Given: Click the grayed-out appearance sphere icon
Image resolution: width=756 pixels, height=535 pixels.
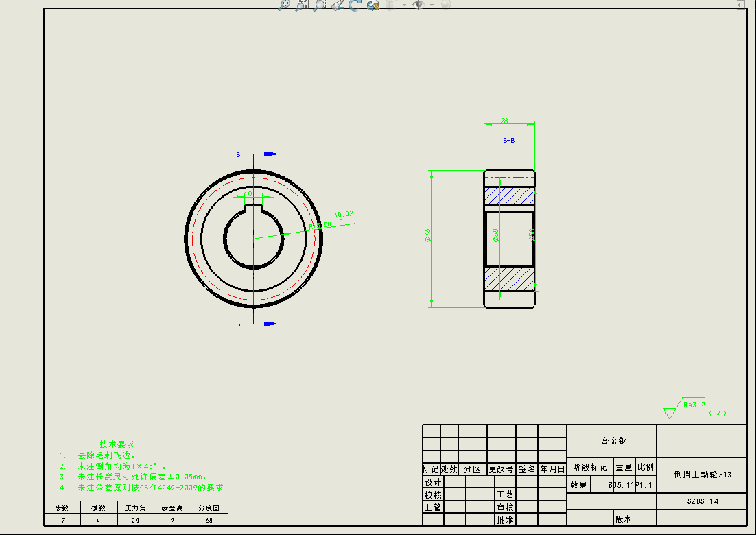Looking at the screenshot, I should 446,5.
